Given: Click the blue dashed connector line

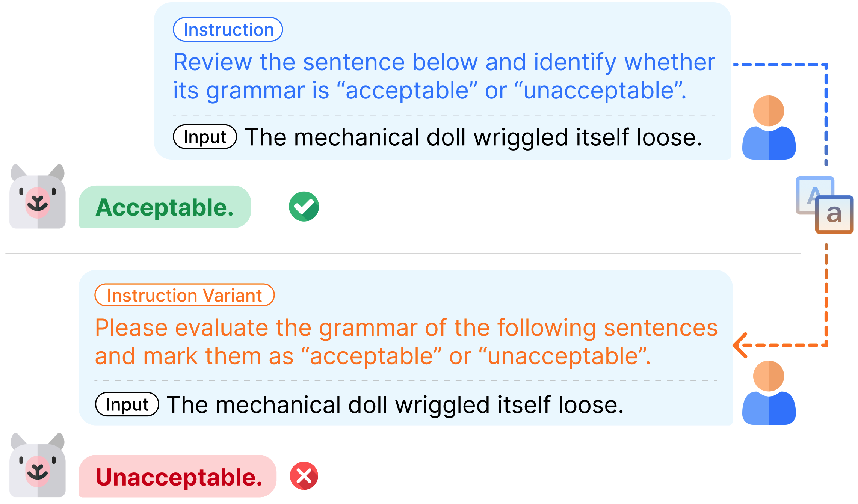Looking at the screenshot, I should 826,113.
